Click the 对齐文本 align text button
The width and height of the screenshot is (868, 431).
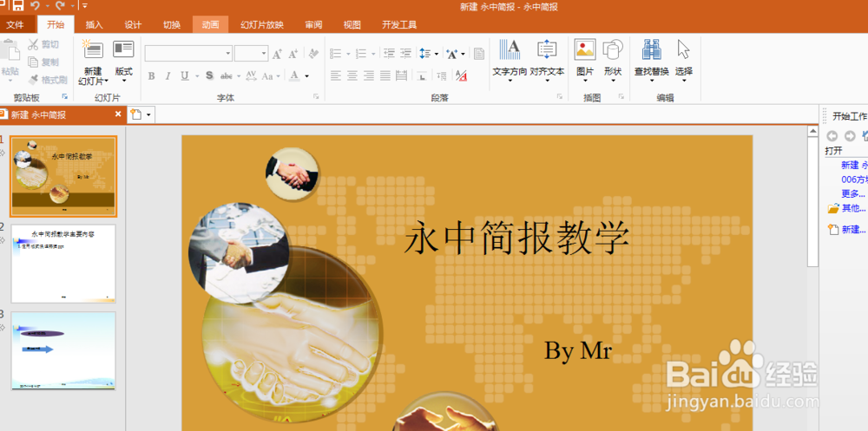click(x=547, y=61)
